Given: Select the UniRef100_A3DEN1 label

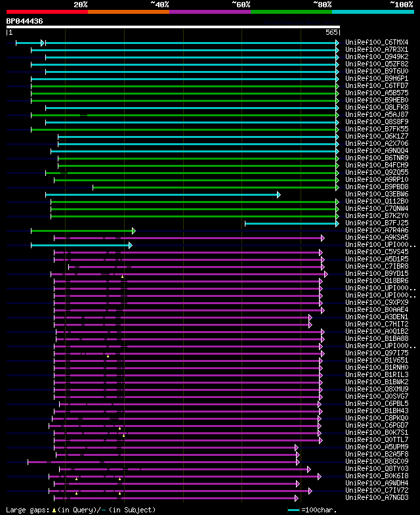Looking at the screenshot, I should (377, 317).
